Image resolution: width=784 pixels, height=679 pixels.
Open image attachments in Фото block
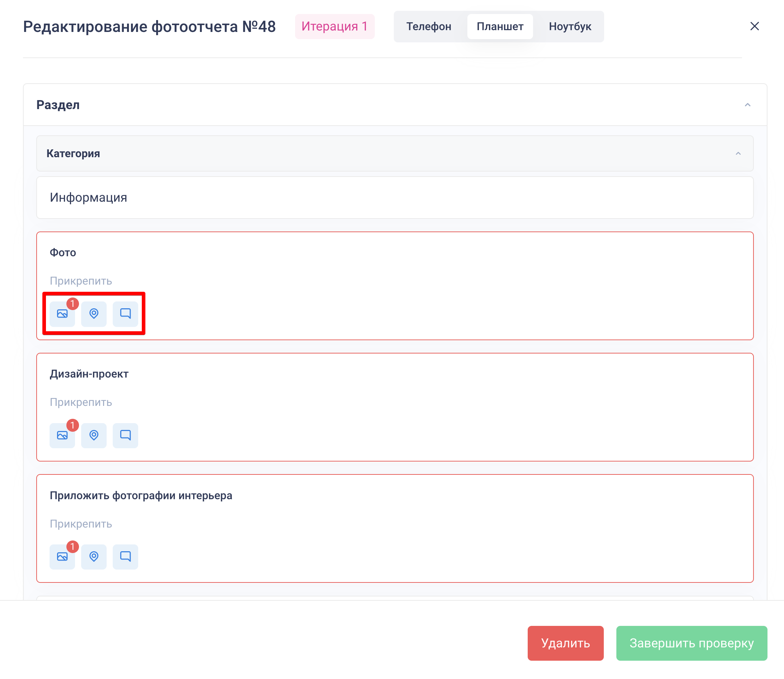pyautogui.click(x=62, y=314)
